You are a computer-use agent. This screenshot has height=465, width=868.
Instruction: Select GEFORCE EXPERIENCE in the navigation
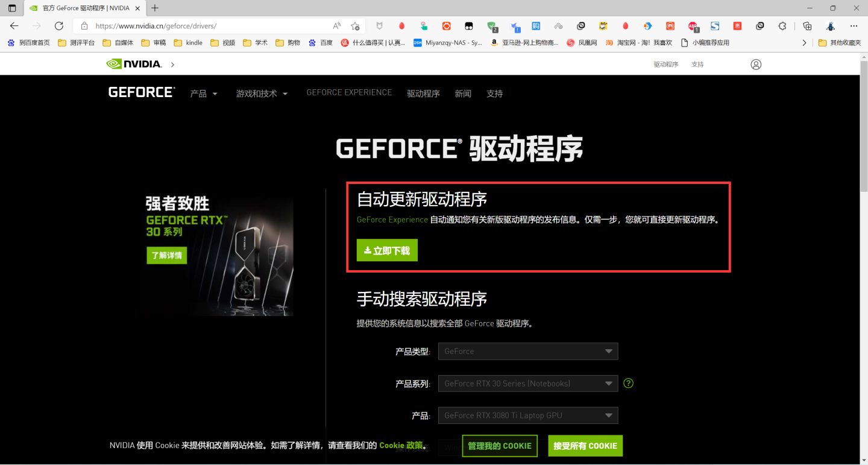click(349, 92)
